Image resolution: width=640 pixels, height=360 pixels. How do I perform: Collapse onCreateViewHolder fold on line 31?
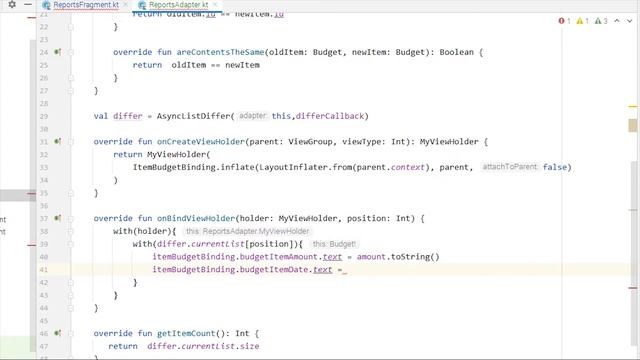click(71, 142)
